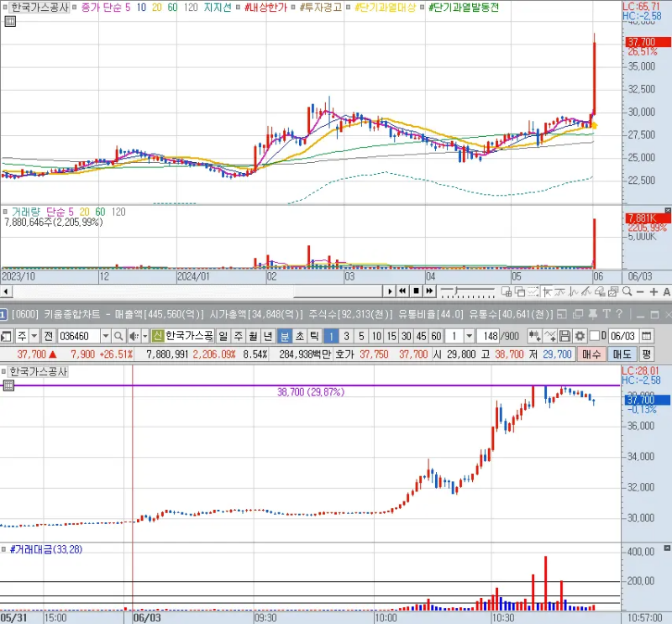Select the '일' daily period tab
The image size is (672, 624).
point(223,336)
